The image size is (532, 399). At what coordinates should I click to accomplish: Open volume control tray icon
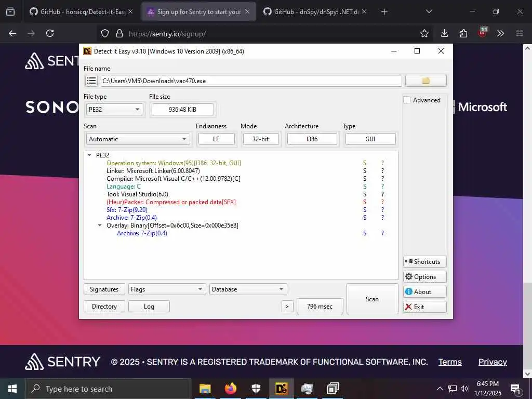(464, 389)
